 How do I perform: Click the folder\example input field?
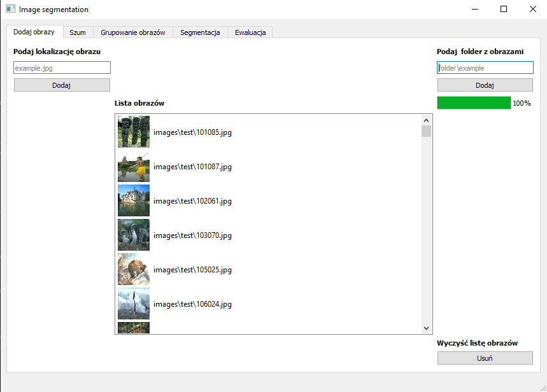point(485,67)
